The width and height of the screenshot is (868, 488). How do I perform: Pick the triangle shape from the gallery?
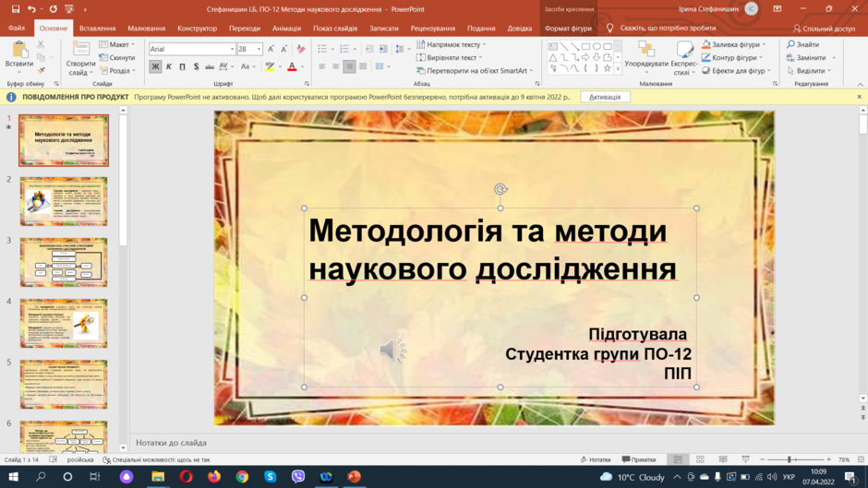click(552, 57)
